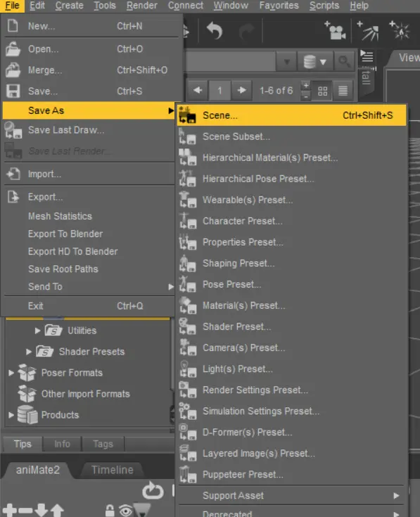Open the Scripts menu
Screen dimensions: 420x517
click(x=324, y=6)
